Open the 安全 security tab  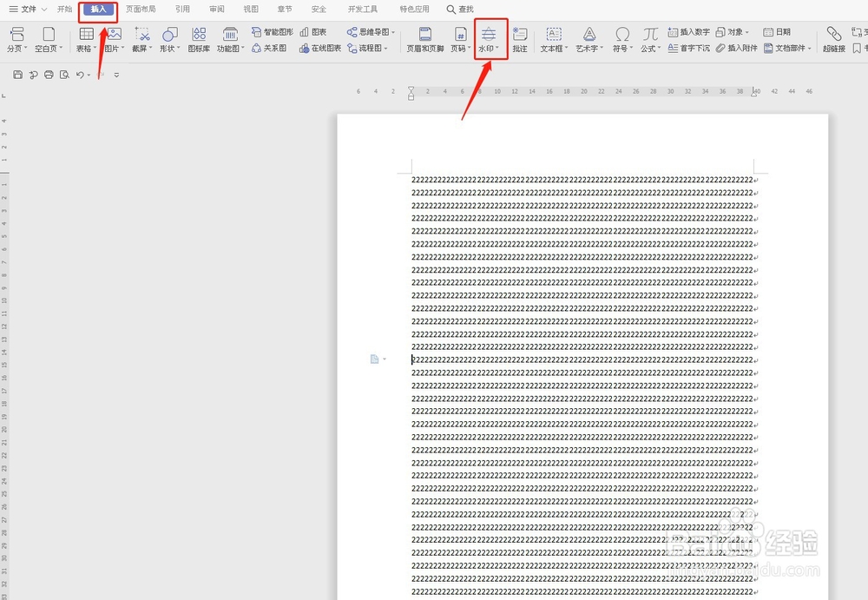point(319,10)
